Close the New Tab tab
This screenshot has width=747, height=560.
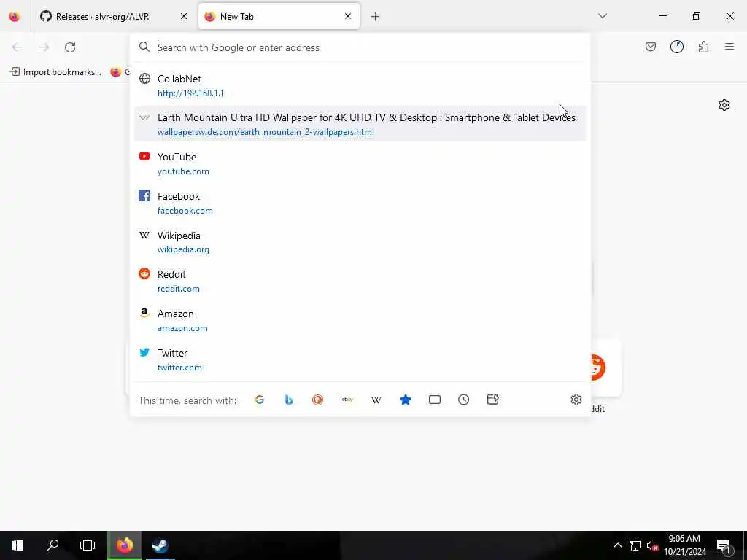point(348,17)
